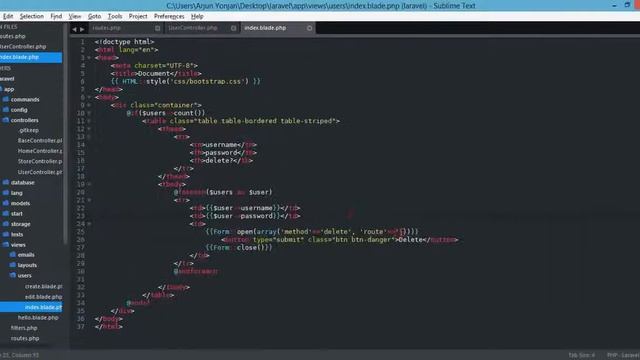Viewport: 640px width, 360px height.
Task: Click the controllers folder icon
Action: pyautogui.click(x=6, y=120)
